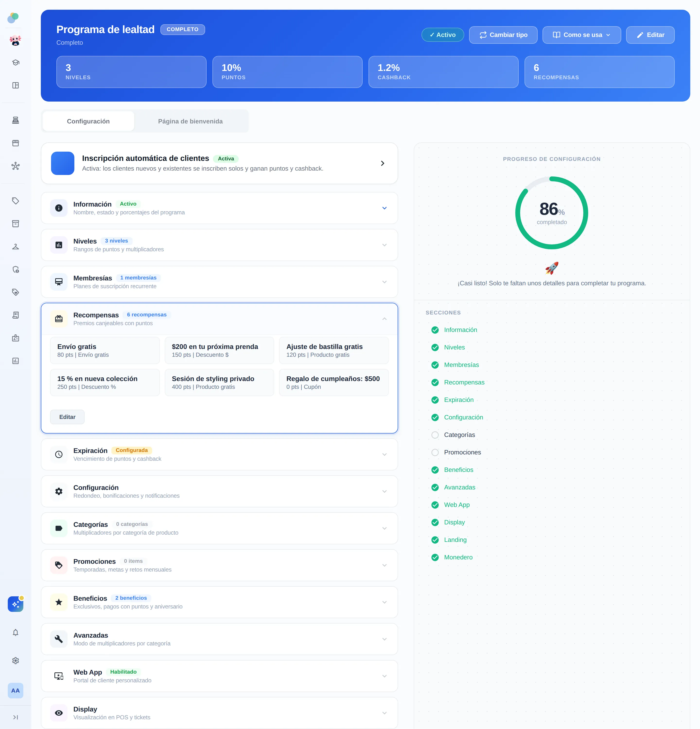Click the graduation cap sidebar icon
The height and width of the screenshot is (729, 700).
[15, 62]
